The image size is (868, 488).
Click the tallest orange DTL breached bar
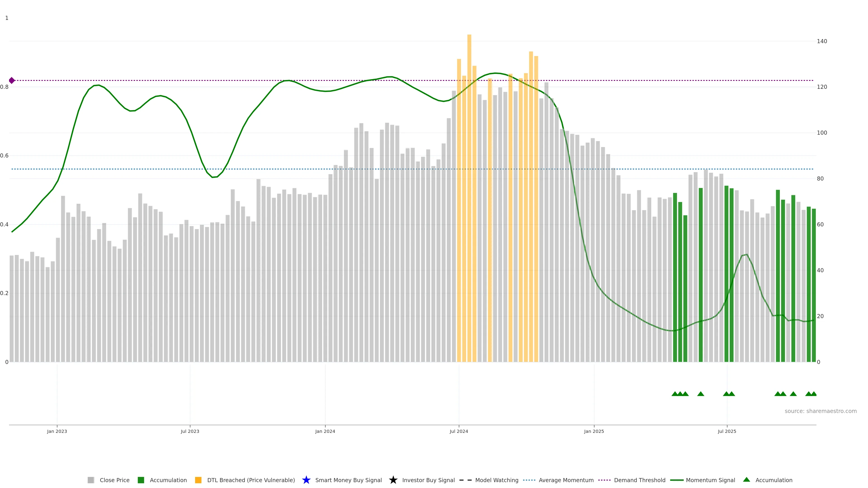tap(469, 168)
